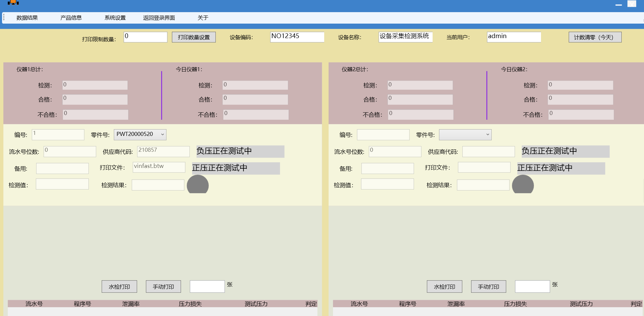Click the left print count field before 张

[x=207, y=286]
